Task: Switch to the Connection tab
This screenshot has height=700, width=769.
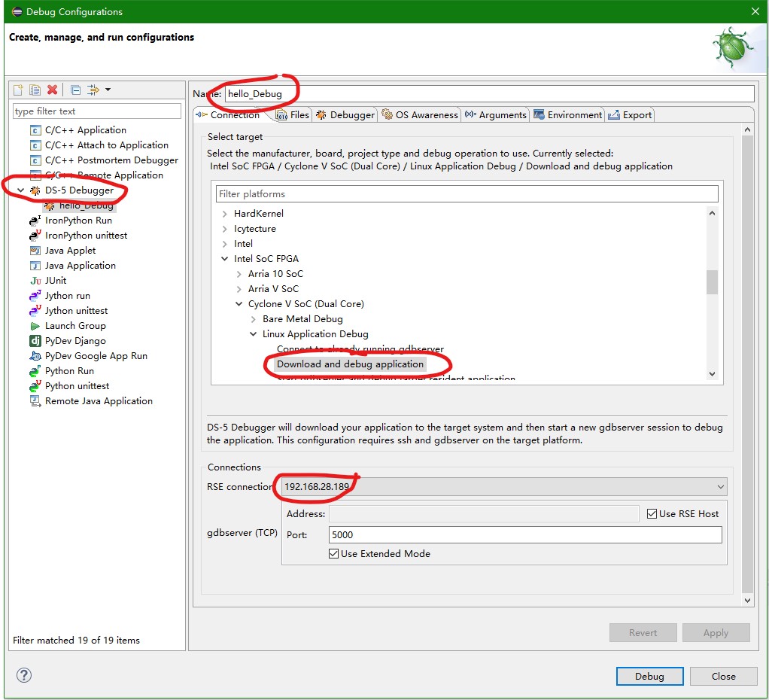Action: (228, 115)
